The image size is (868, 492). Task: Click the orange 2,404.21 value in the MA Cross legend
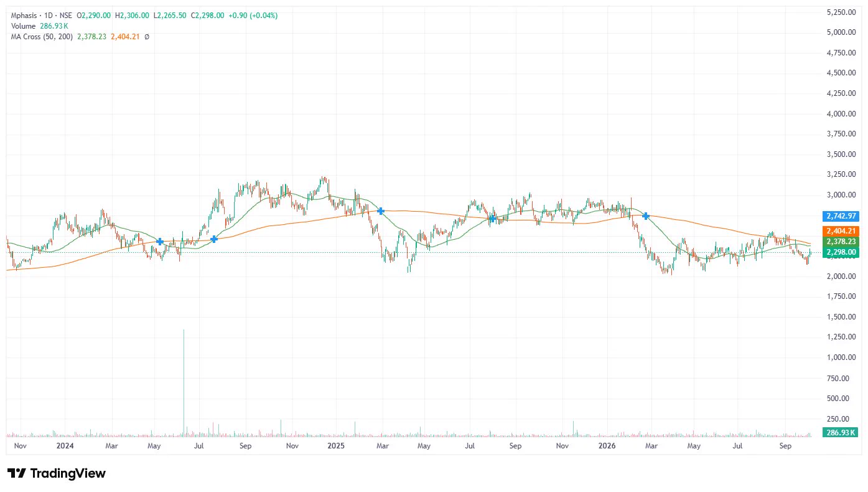(125, 37)
